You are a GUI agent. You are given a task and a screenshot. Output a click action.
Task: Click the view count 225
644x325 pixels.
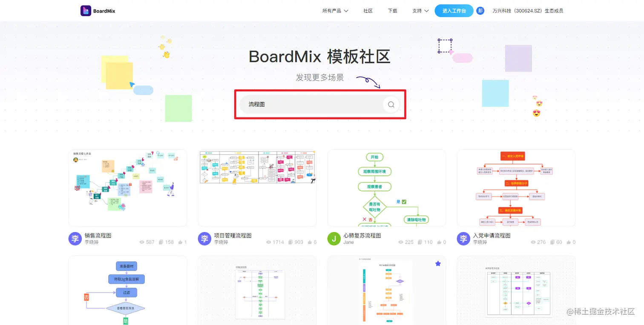(x=409, y=242)
